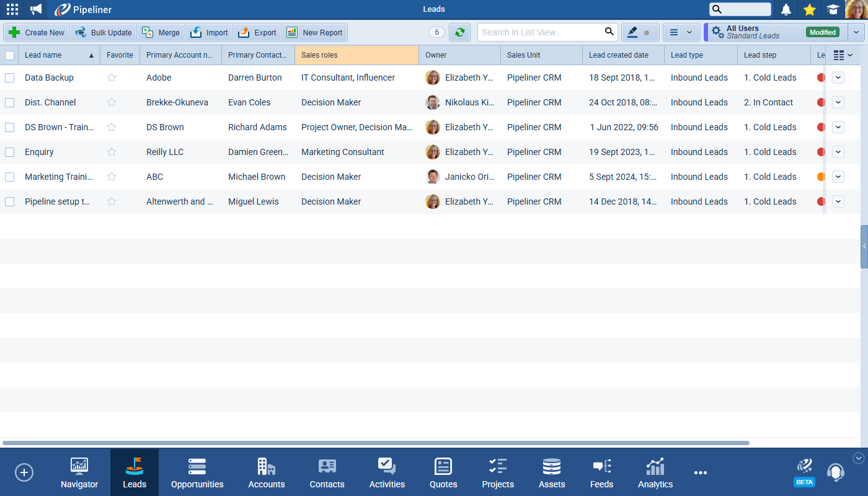Click the Search in List View field
The image size is (868, 496).
point(539,32)
